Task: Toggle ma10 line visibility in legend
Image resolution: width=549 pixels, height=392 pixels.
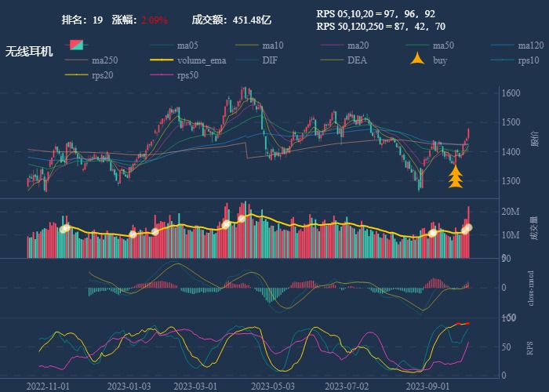Action: pos(273,45)
